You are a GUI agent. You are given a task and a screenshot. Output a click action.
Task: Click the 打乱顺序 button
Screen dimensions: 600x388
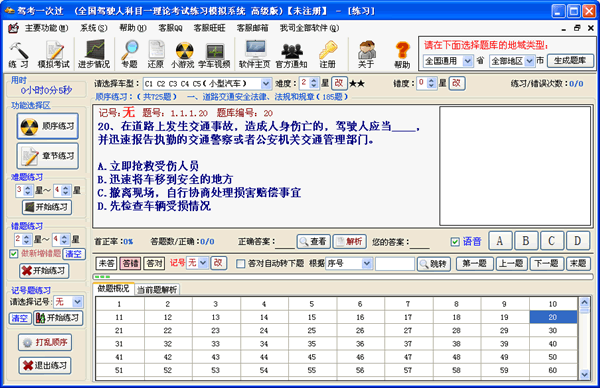[45, 342]
